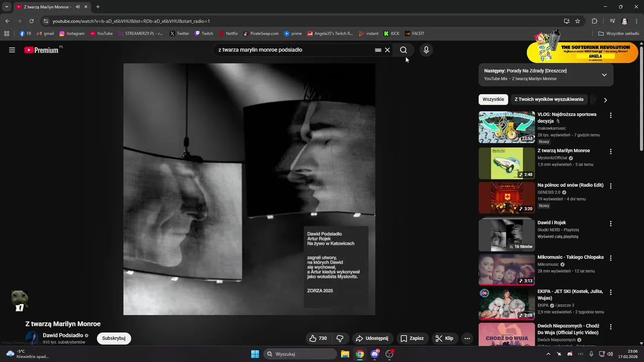The width and height of the screenshot is (644, 362).
Task: Show more filter chips with right arrow
Action: pos(605,100)
